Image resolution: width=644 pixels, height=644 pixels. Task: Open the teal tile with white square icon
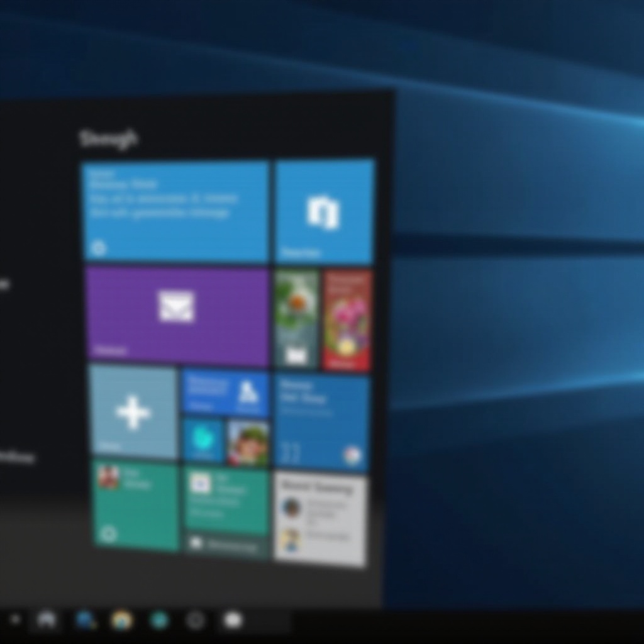pos(226,499)
